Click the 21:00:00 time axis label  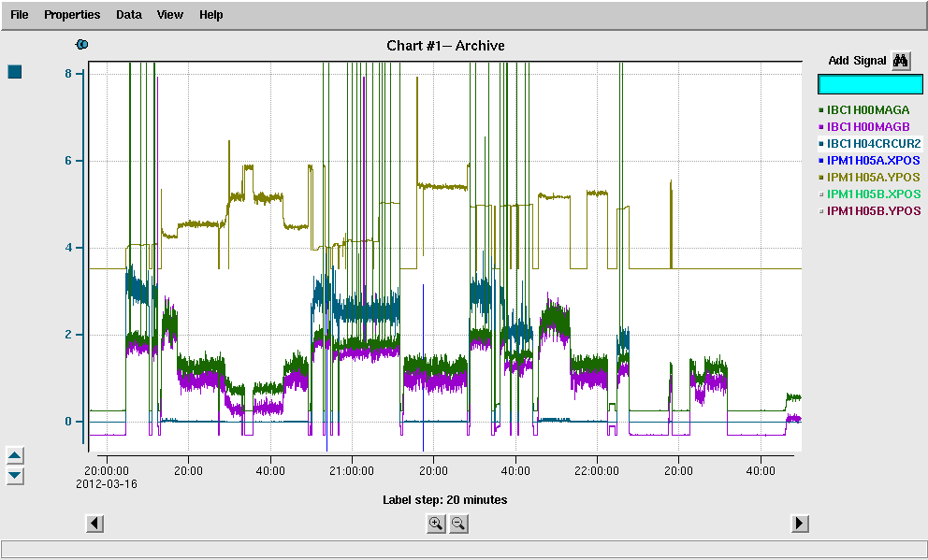[352, 471]
